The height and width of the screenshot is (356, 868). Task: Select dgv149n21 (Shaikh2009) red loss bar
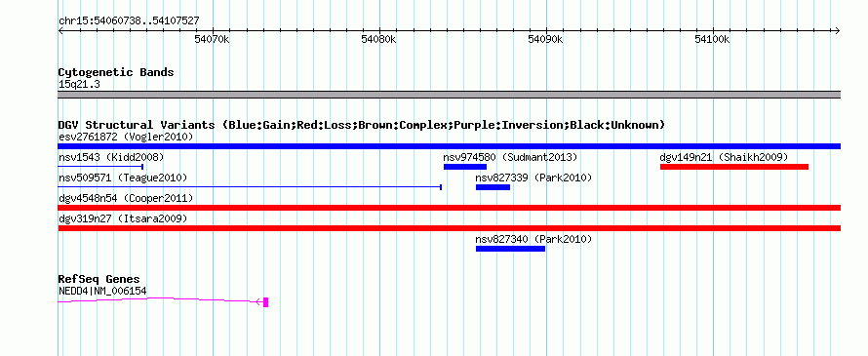click(x=734, y=167)
